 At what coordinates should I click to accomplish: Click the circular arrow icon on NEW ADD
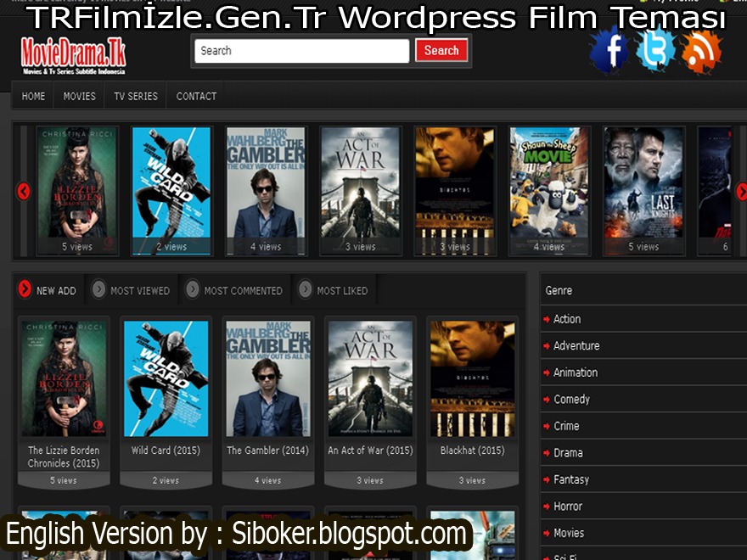(x=23, y=289)
